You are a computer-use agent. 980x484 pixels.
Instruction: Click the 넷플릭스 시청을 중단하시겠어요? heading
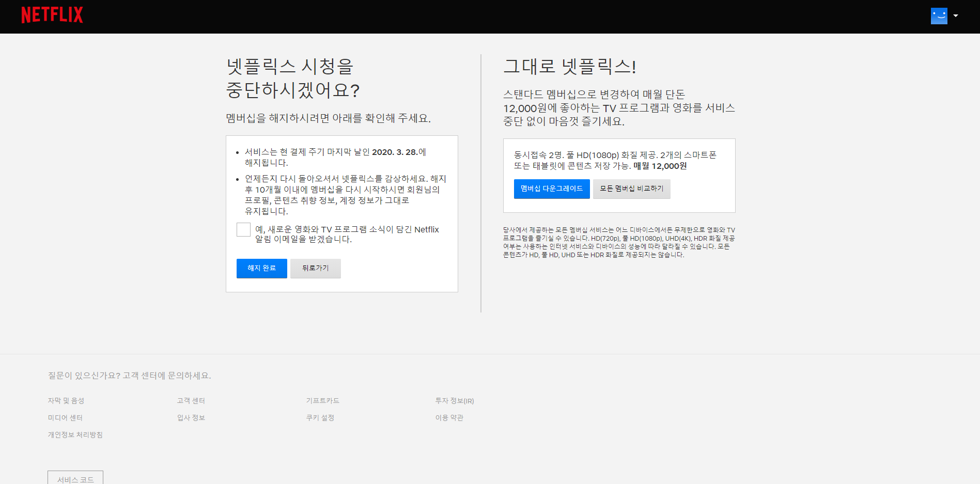(x=292, y=78)
